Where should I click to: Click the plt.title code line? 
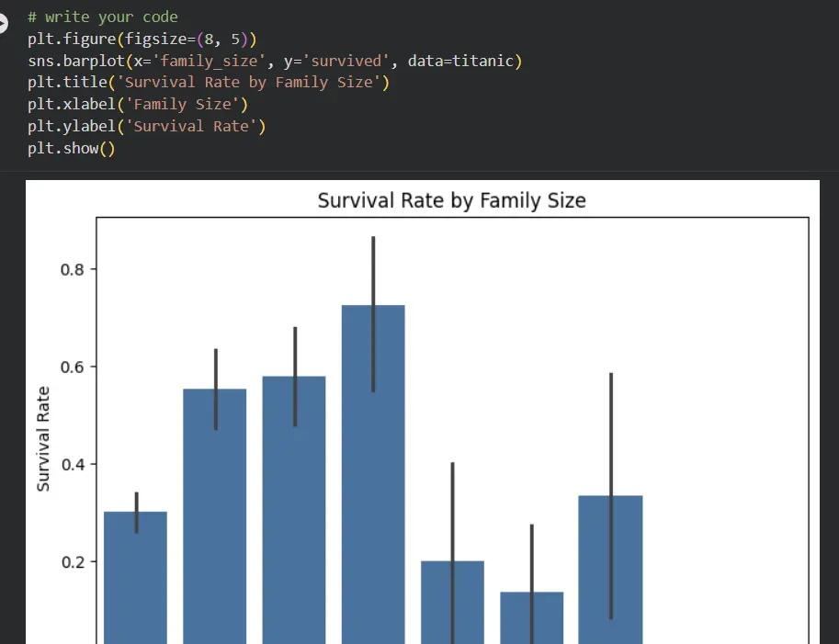pos(209,83)
